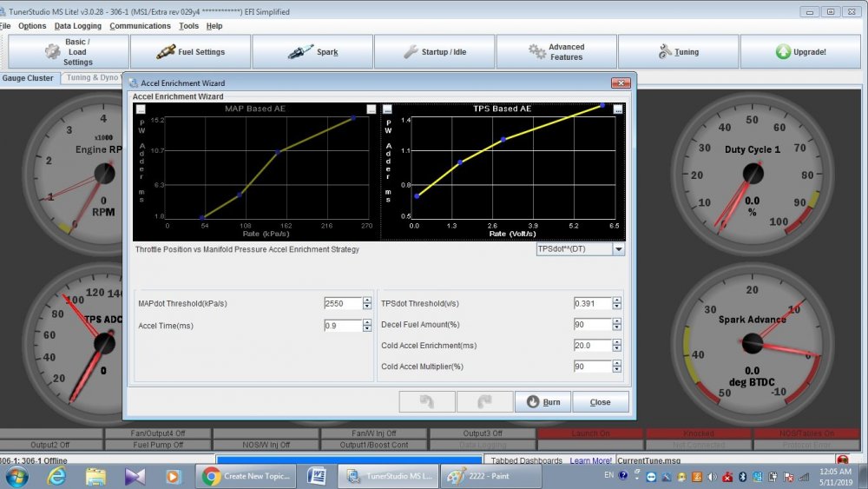
Task: Open the media player taskbar icon
Action: (x=174, y=476)
